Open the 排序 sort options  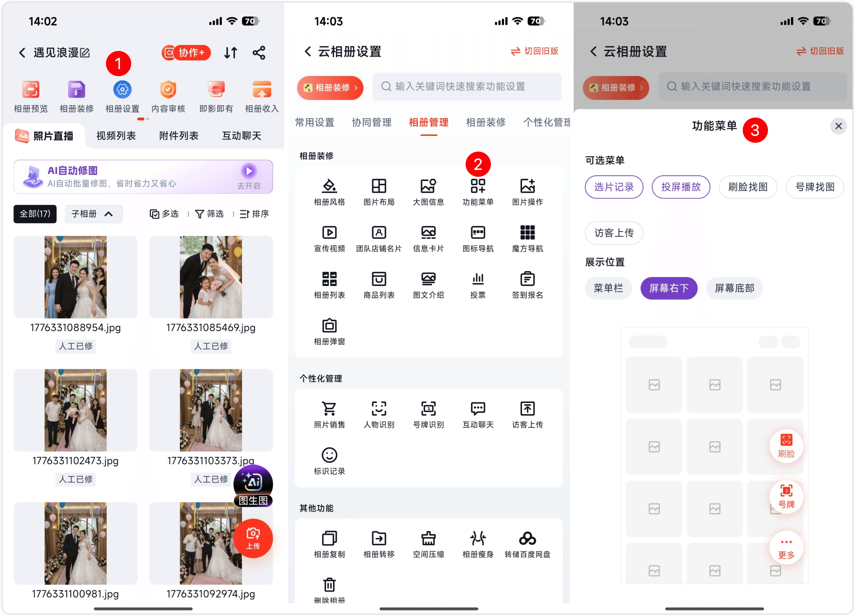[x=254, y=214]
